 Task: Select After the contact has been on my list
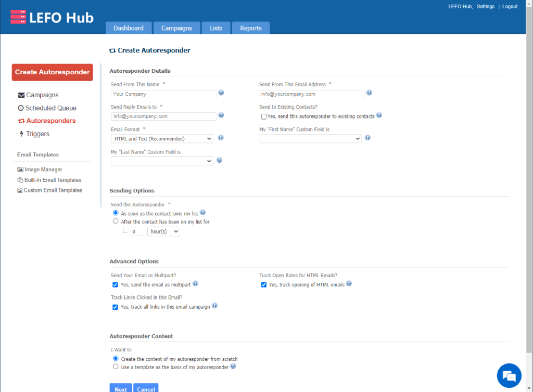click(116, 221)
